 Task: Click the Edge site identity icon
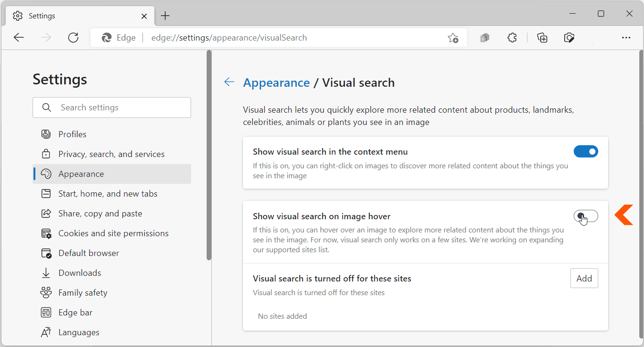pyautogui.click(x=107, y=38)
